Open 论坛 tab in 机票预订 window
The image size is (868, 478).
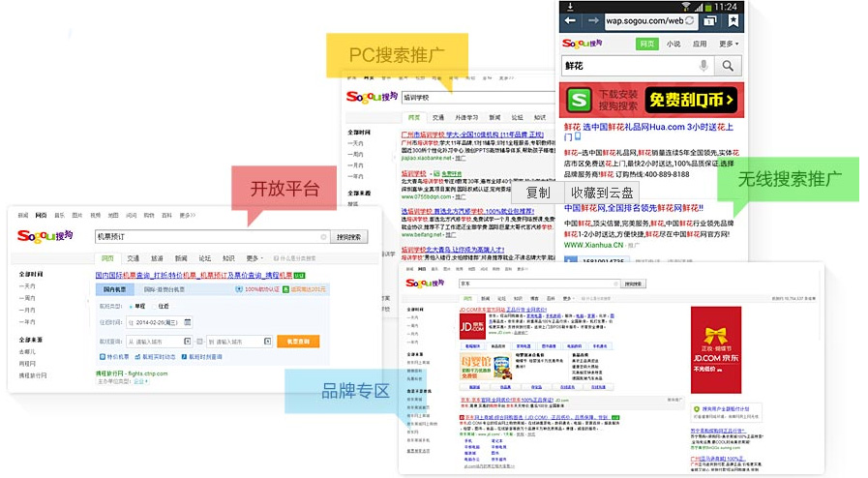205,258
